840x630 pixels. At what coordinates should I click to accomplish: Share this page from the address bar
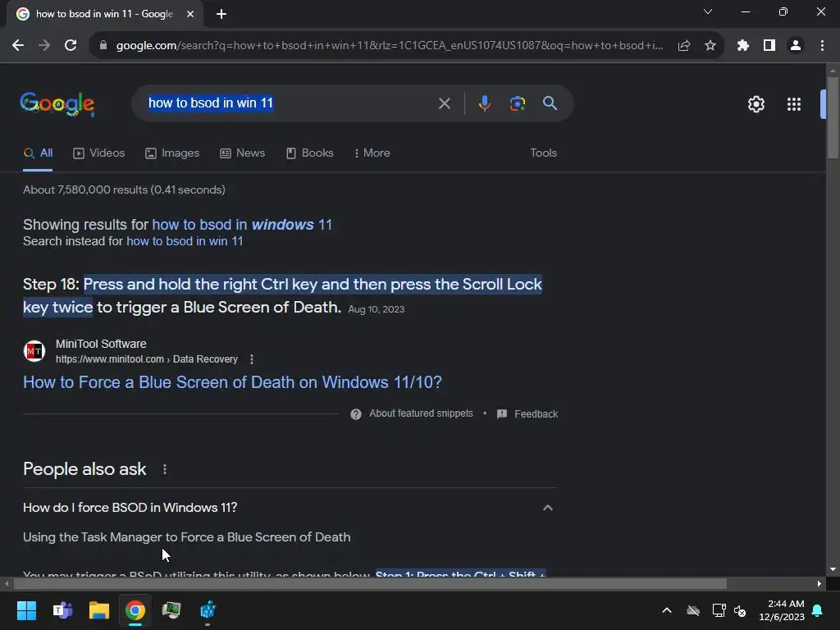pos(684,46)
